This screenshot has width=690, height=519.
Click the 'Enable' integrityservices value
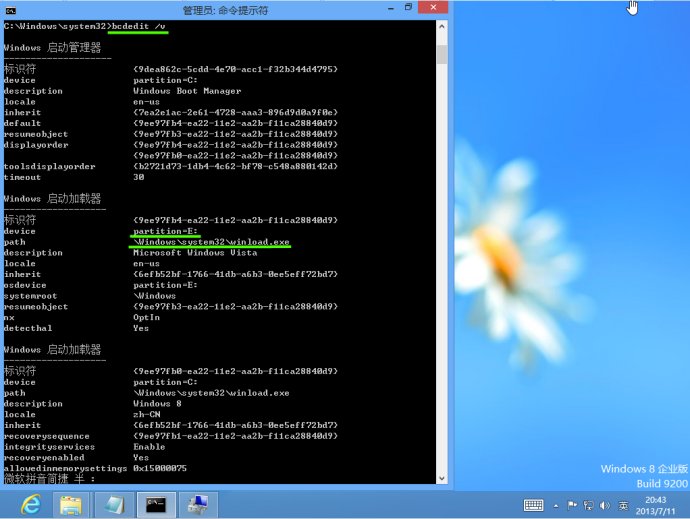[x=149, y=447]
